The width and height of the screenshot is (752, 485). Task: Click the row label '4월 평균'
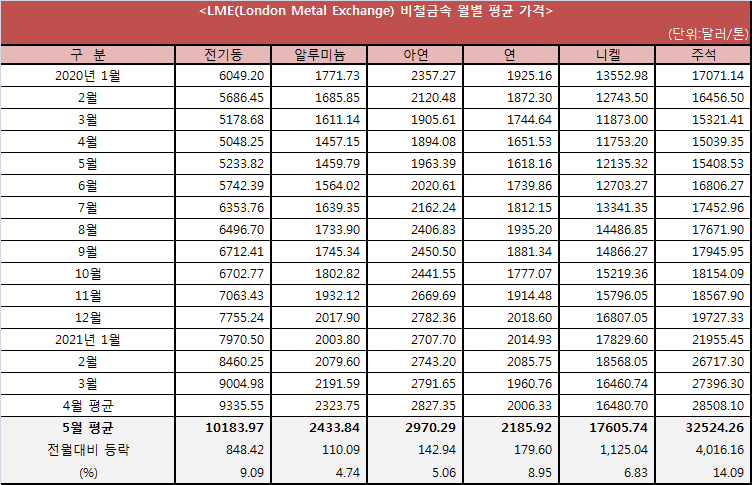click(88, 406)
